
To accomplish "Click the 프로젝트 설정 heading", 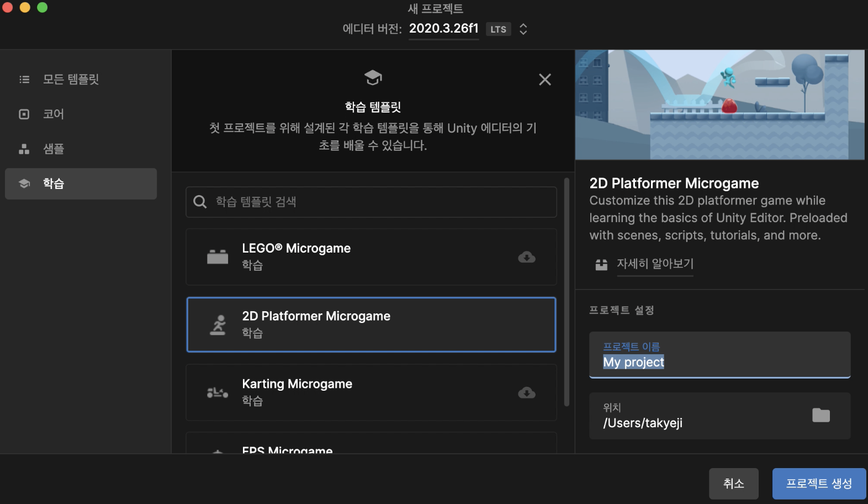I will 622,310.
